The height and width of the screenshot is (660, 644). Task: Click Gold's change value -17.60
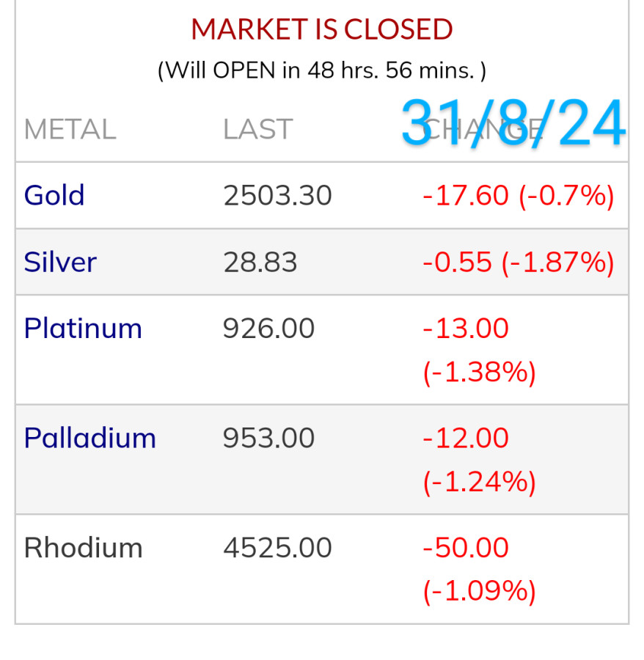(466, 196)
